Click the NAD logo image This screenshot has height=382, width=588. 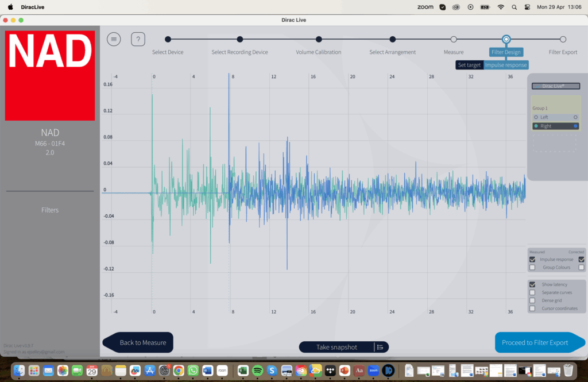click(50, 76)
